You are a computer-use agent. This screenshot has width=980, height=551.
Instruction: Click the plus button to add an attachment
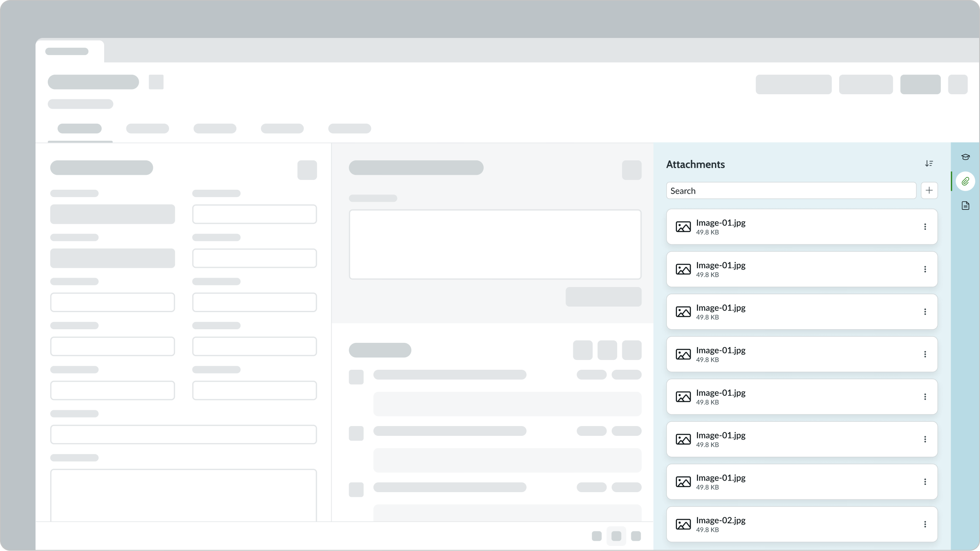pyautogui.click(x=929, y=190)
